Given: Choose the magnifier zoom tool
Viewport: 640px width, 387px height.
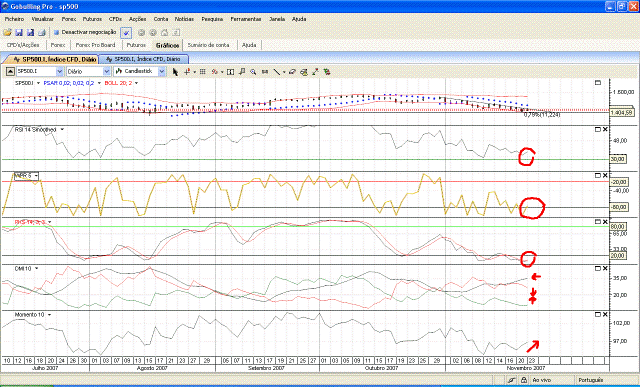Looking at the screenshot, I should click(253, 72).
